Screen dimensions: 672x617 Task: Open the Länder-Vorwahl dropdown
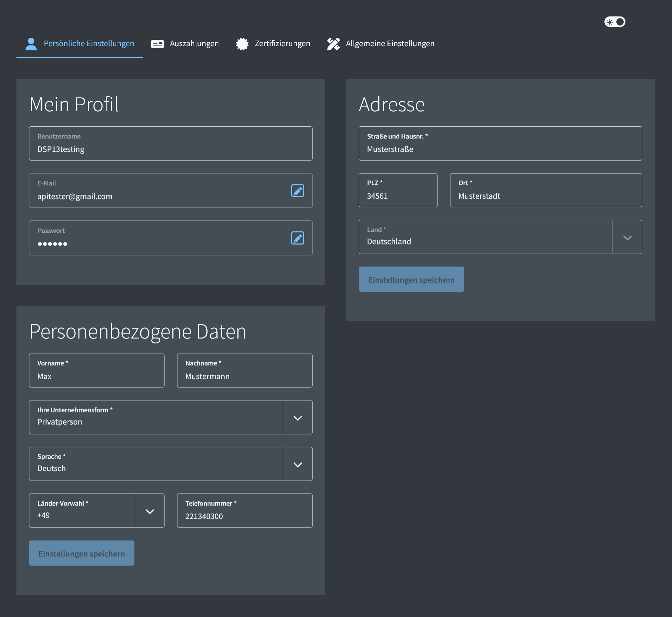point(149,511)
